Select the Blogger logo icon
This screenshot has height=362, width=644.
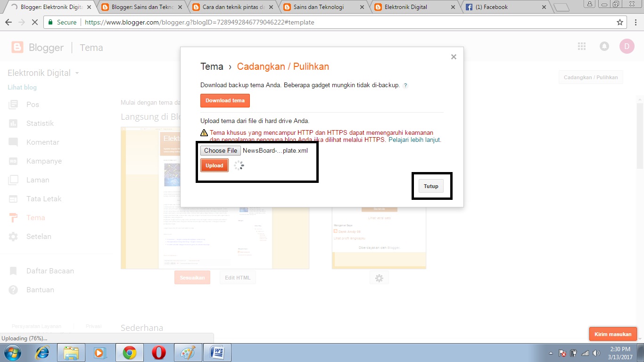point(17,47)
